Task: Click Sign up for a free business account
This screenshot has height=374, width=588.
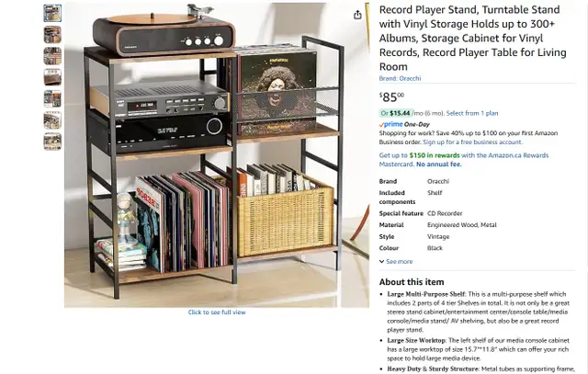Action: pyautogui.click(x=472, y=142)
